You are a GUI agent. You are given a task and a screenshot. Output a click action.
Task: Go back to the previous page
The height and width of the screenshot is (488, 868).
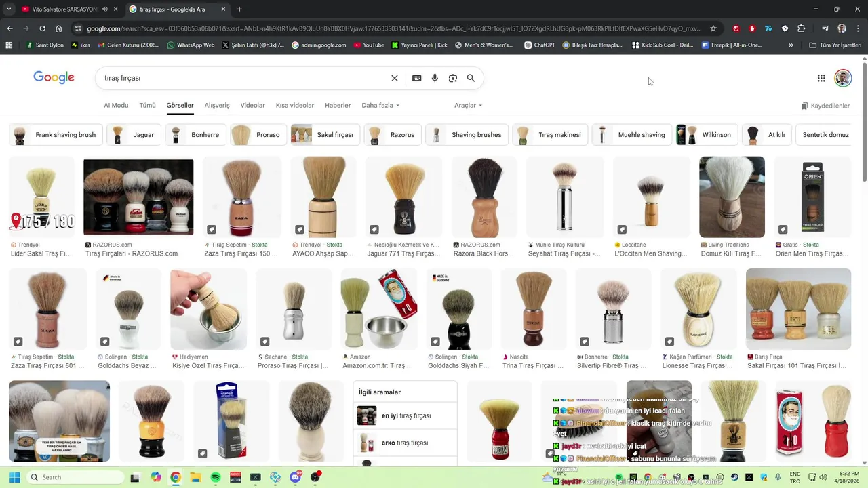9,28
